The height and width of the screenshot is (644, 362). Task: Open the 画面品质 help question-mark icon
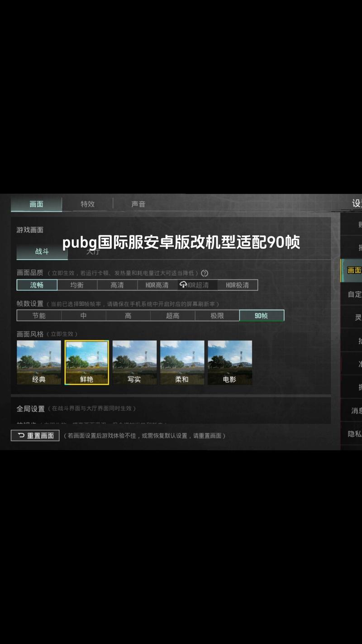click(x=205, y=273)
